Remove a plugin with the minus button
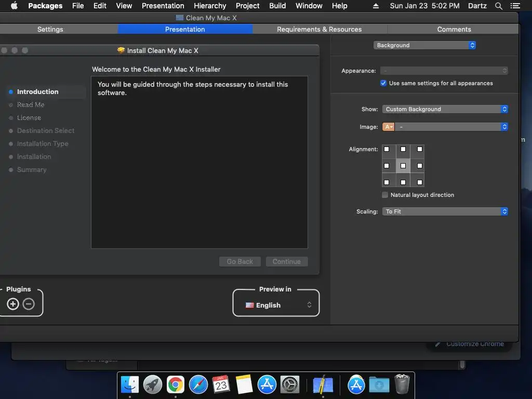 click(29, 303)
